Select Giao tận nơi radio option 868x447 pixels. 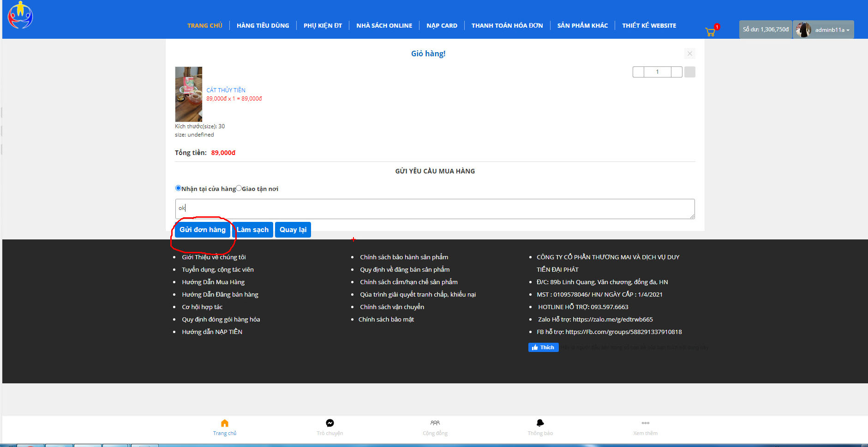239,188
